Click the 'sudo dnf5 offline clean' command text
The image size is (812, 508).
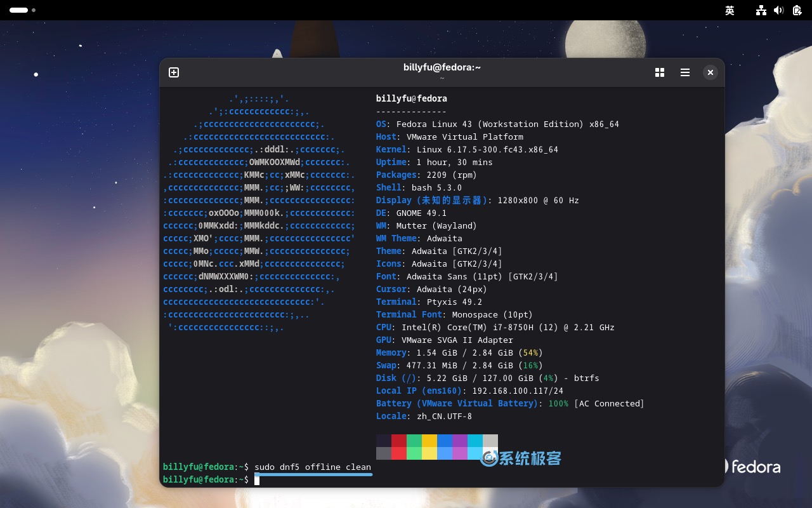[312, 467]
